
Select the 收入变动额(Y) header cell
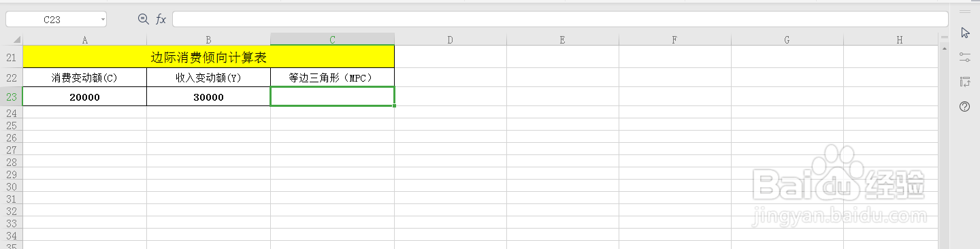coord(208,78)
